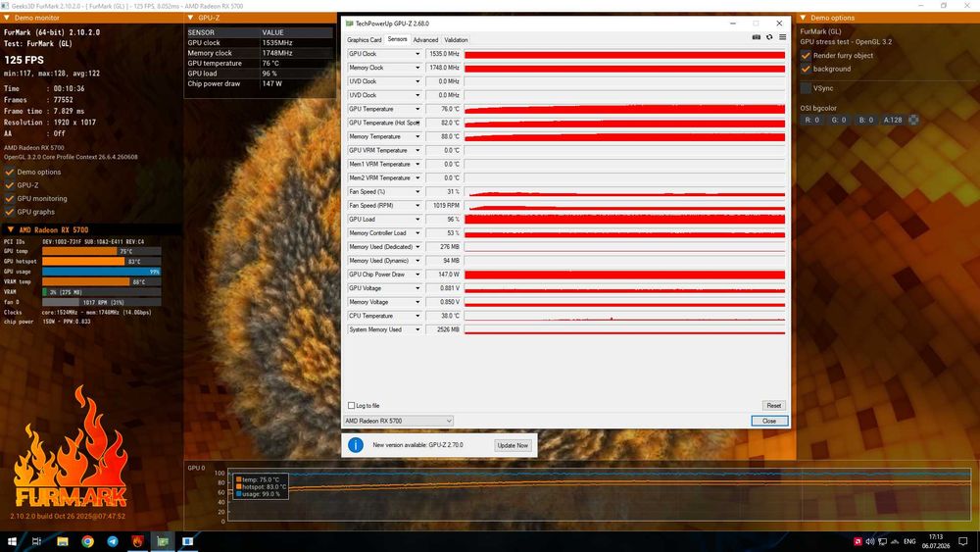The height and width of the screenshot is (552, 980).
Task: Enable Log to file checkbox in GPU-Z
Action: tap(351, 406)
